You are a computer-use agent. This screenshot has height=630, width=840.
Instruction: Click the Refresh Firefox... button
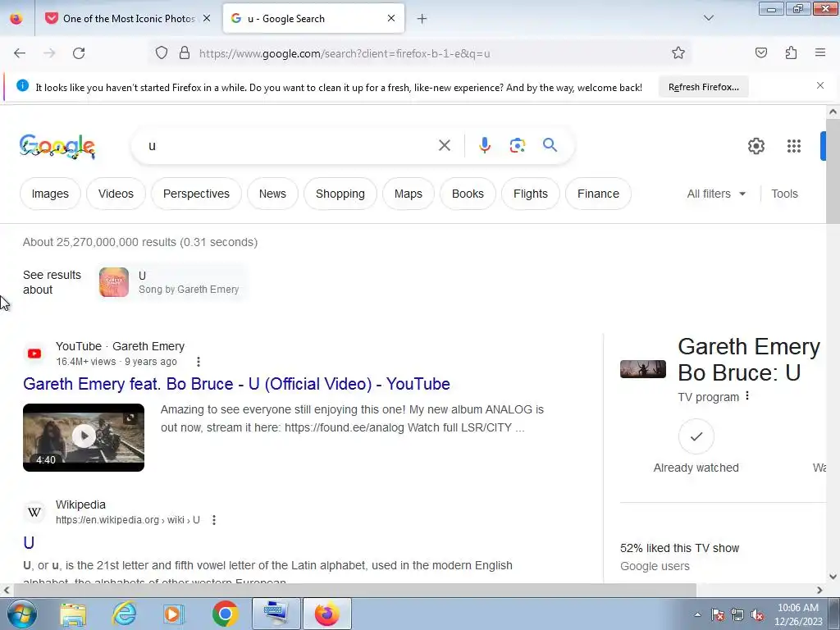pos(703,87)
